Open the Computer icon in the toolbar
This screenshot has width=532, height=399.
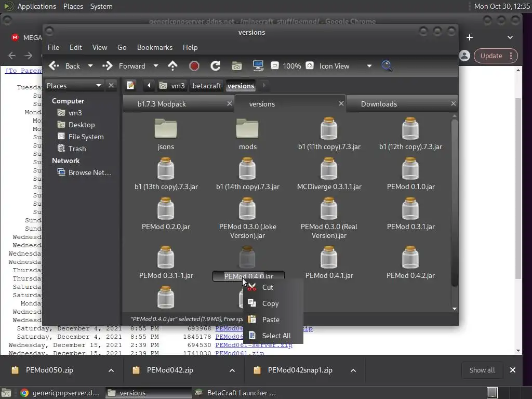pos(258,66)
